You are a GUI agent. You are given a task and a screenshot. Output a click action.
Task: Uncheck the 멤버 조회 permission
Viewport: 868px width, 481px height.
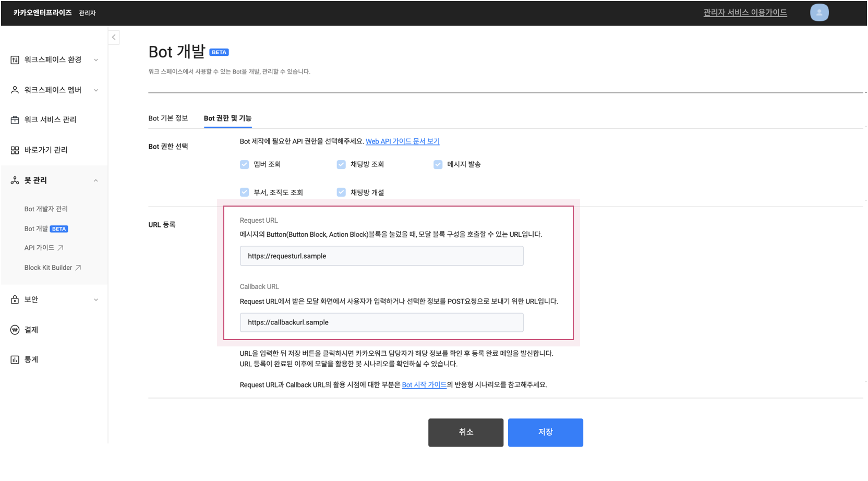(x=244, y=164)
